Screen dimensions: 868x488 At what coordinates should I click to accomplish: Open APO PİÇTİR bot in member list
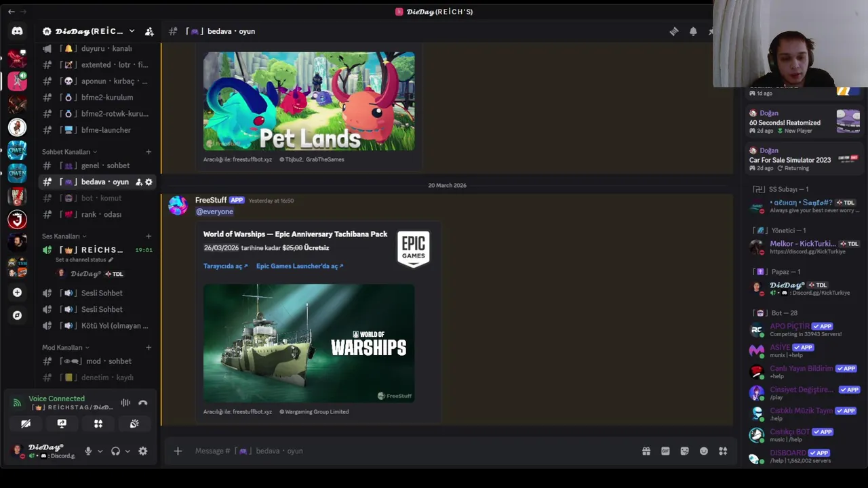(x=806, y=330)
